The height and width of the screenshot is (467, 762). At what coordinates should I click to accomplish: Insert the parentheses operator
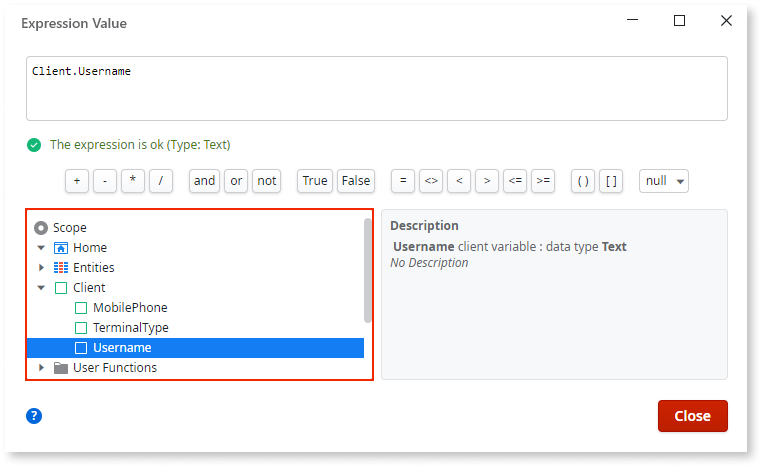(583, 181)
